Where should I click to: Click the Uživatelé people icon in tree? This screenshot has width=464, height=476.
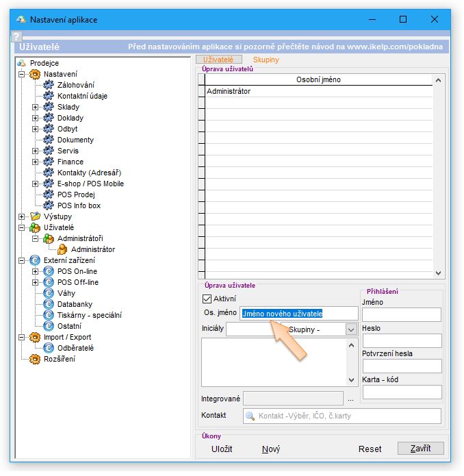click(x=34, y=227)
